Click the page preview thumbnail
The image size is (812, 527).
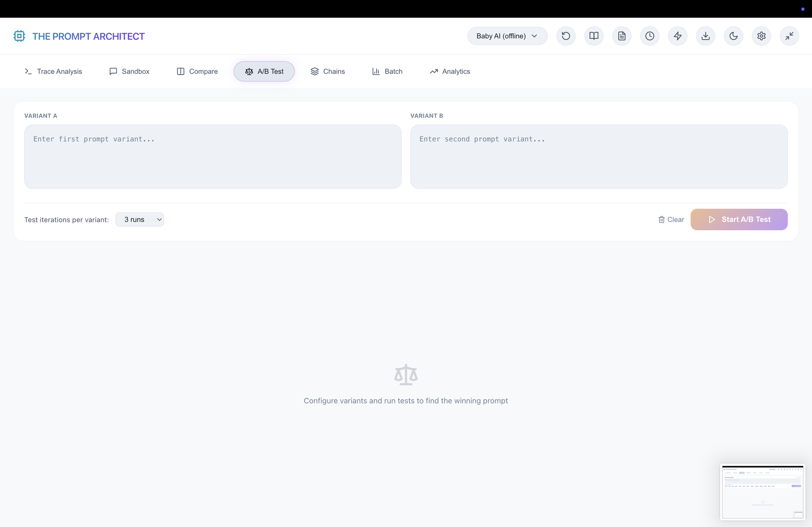[x=762, y=492]
